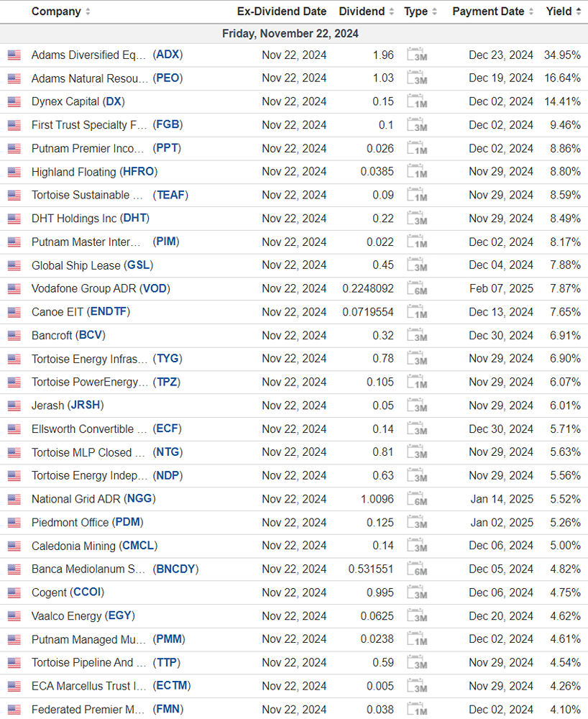
Task: Open the ADX ticker link
Action: point(168,55)
